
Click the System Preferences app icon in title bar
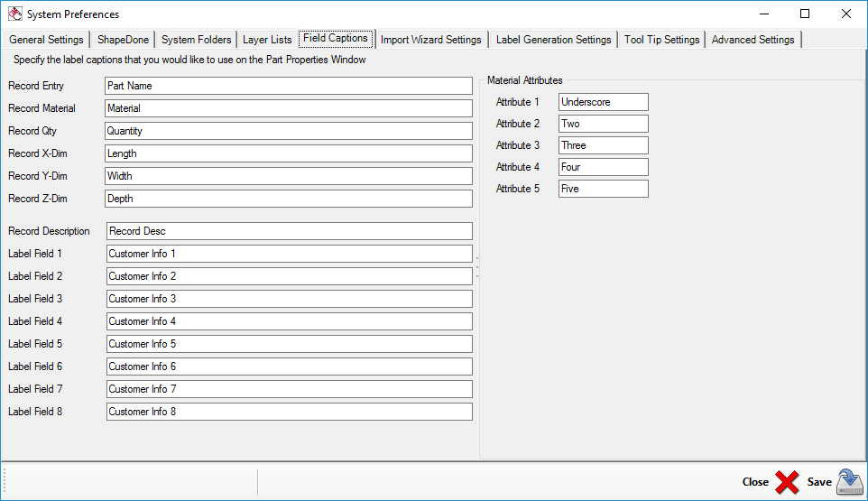point(15,14)
